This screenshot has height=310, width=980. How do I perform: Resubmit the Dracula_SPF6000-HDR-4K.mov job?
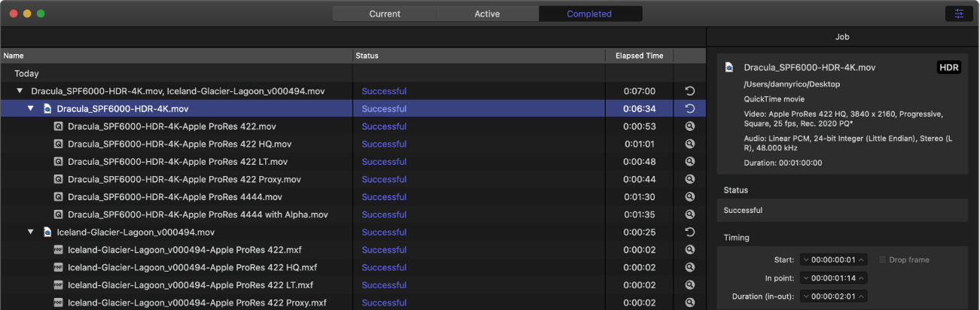point(689,109)
